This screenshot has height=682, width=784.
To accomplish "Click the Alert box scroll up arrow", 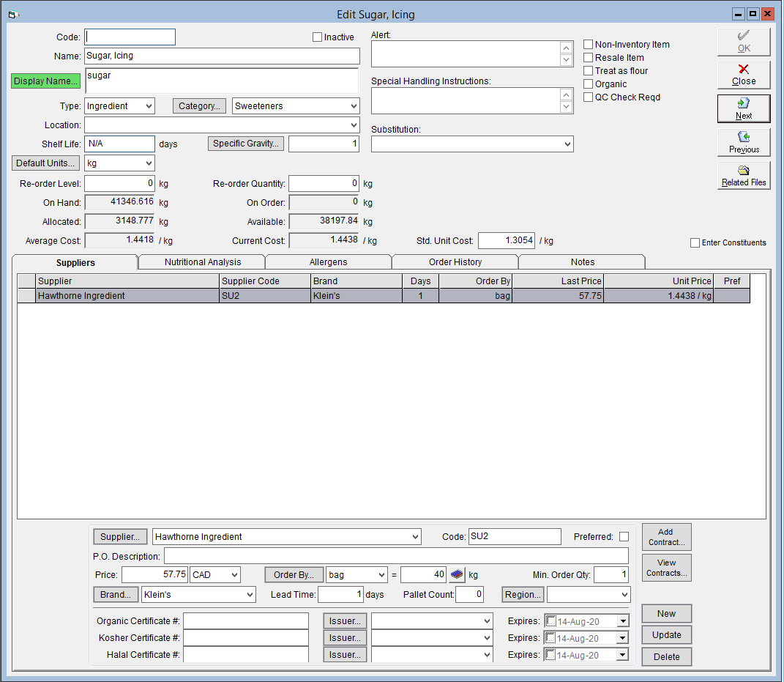I will (x=566, y=48).
